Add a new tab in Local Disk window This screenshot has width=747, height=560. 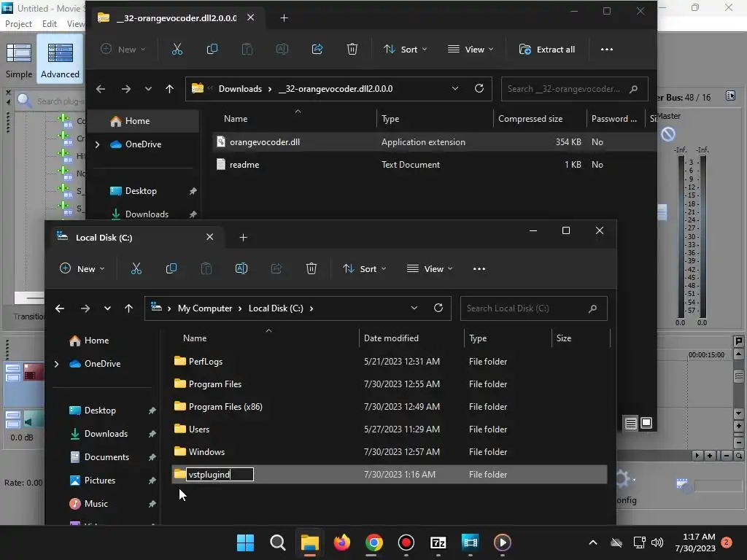click(243, 237)
